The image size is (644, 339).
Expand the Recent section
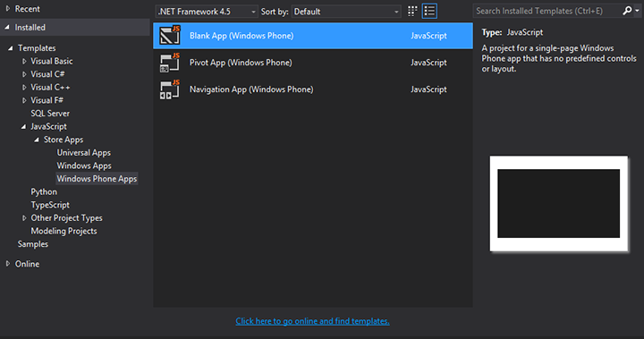[x=8, y=9]
